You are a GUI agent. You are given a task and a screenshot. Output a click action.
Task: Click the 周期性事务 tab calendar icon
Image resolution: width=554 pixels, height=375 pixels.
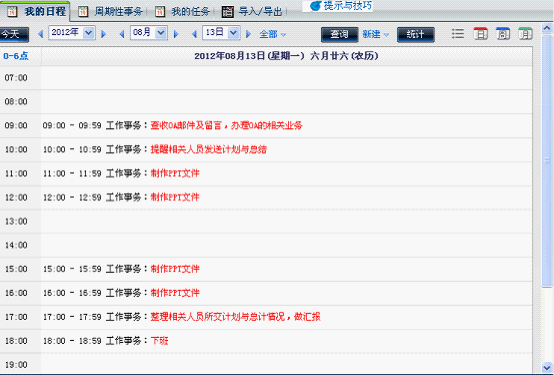(83, 12)
